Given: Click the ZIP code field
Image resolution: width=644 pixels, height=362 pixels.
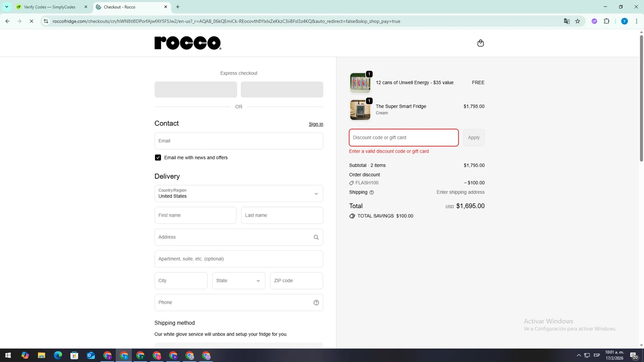Looking at the screenshot, I should (x=297, y=281).
